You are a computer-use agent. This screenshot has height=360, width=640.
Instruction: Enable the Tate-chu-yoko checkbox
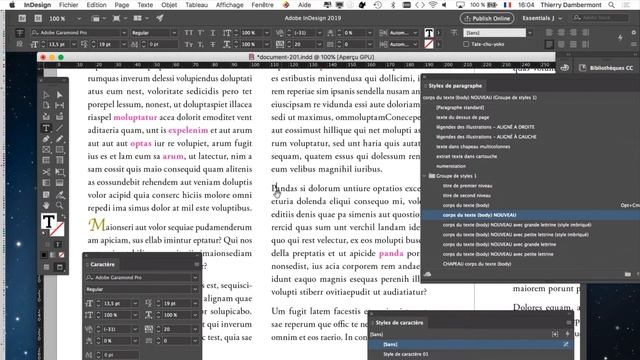pyautogui.click(x=466, y=44)
